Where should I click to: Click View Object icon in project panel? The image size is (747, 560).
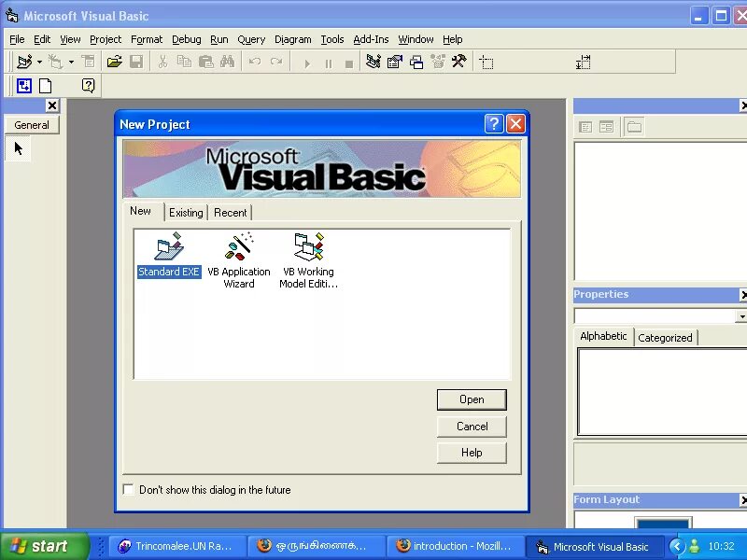click(606, 127)
